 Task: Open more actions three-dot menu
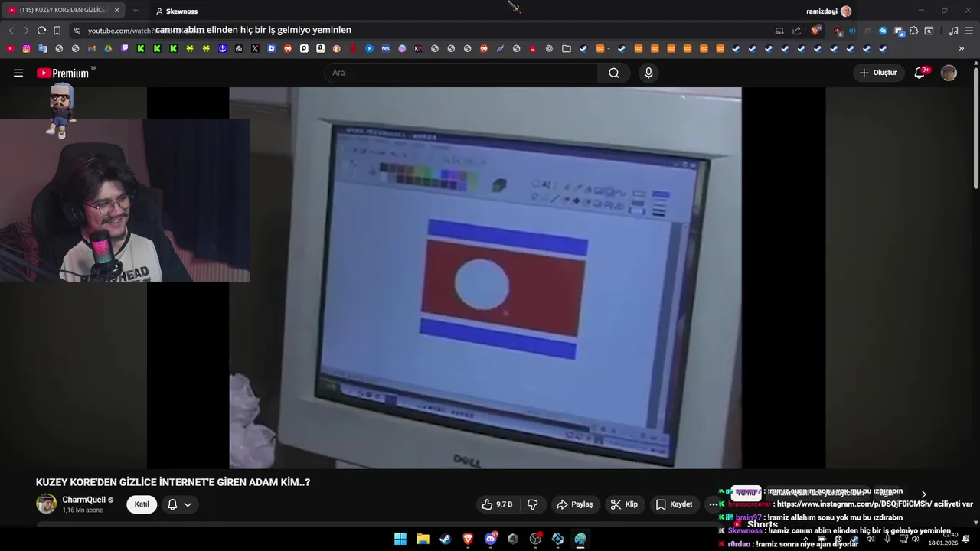tap(713, 504)
